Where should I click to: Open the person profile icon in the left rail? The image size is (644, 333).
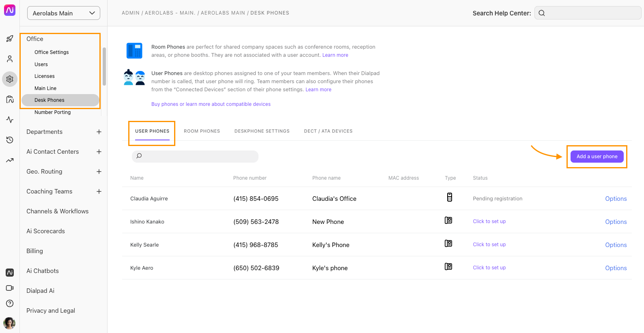[10, 59]
